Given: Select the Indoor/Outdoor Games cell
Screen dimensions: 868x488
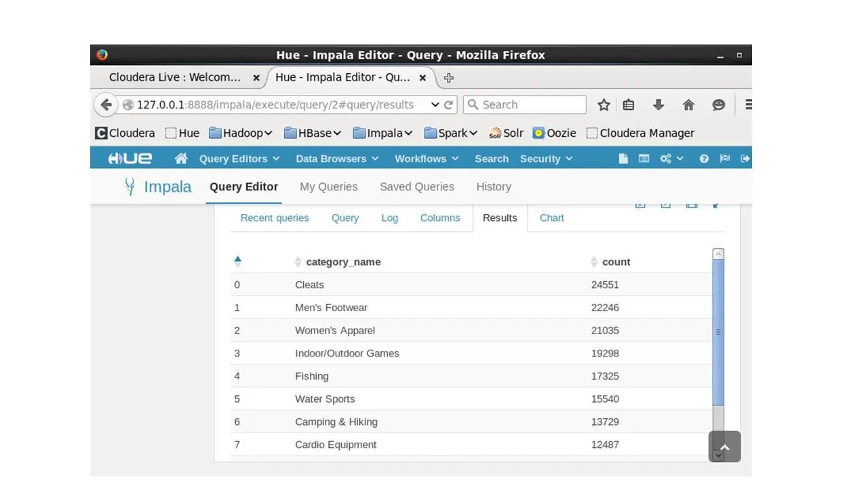Looking at the screenshot, I should point(347,353).
